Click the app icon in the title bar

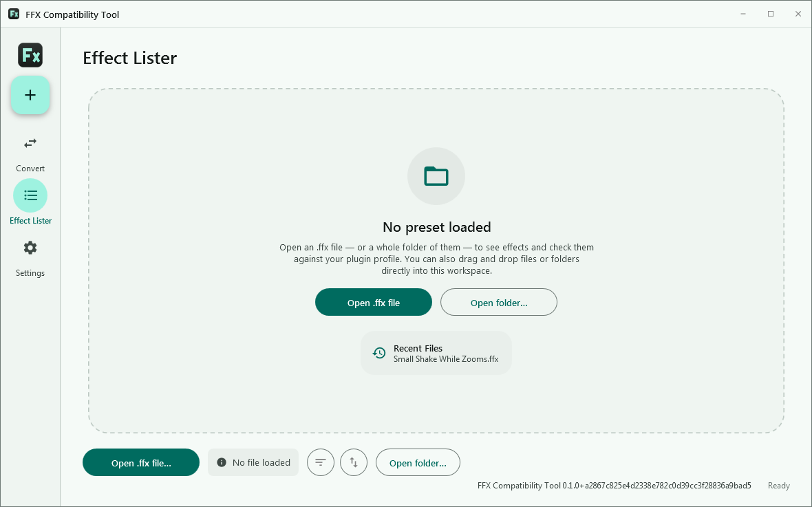tap(14, 14)
